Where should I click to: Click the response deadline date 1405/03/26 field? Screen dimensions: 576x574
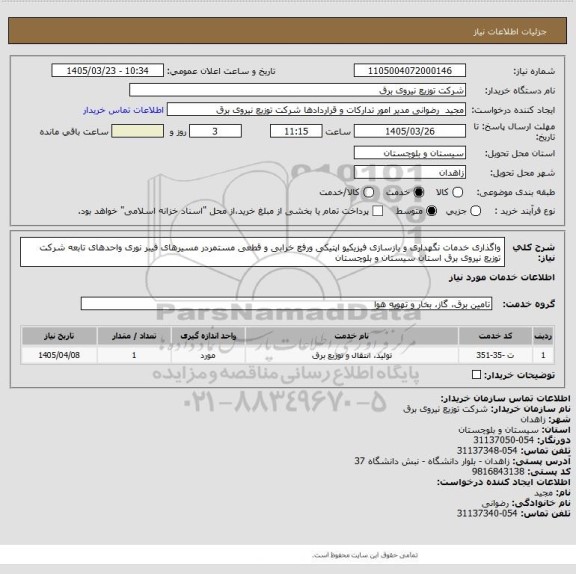pyautogui.click(x=410, y=131)
